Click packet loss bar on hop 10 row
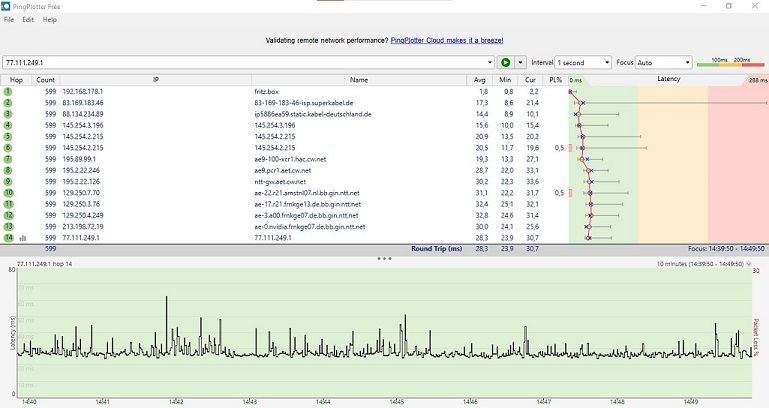Viewport: 769px width, 408px height. point(570,193)
